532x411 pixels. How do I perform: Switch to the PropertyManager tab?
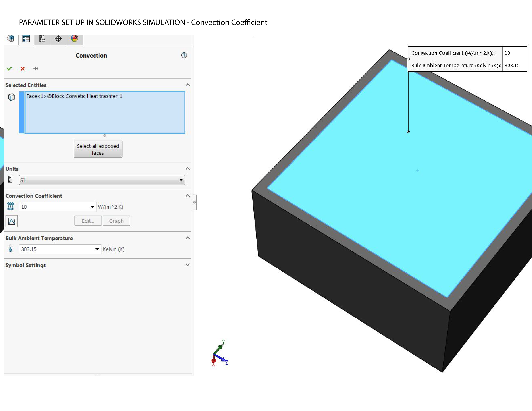[26, 39]
